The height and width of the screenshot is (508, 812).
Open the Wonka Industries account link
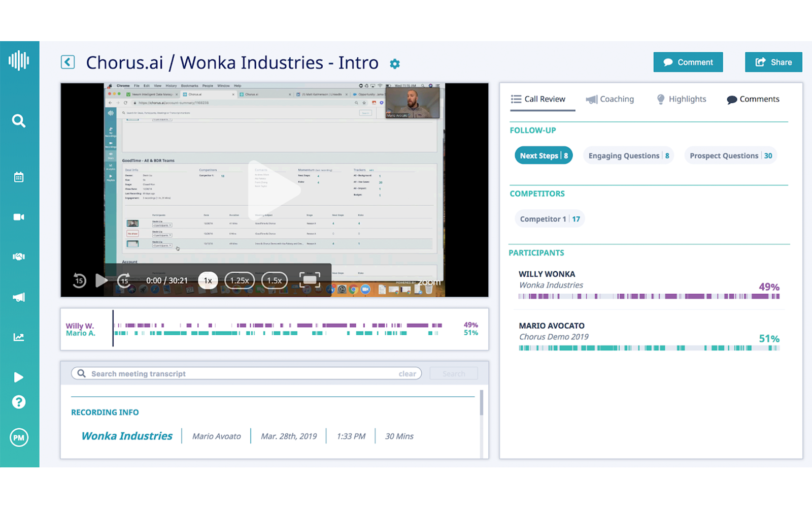click(127, 436)
